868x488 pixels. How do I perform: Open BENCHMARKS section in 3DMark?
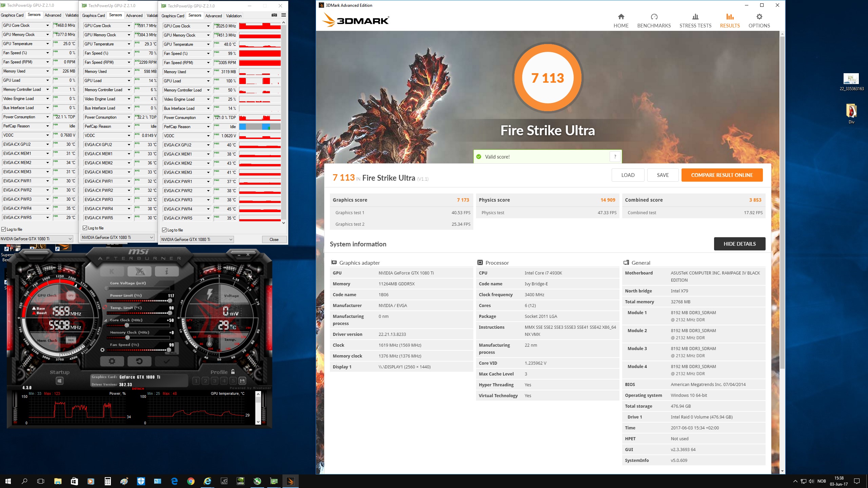click(654, 21)
